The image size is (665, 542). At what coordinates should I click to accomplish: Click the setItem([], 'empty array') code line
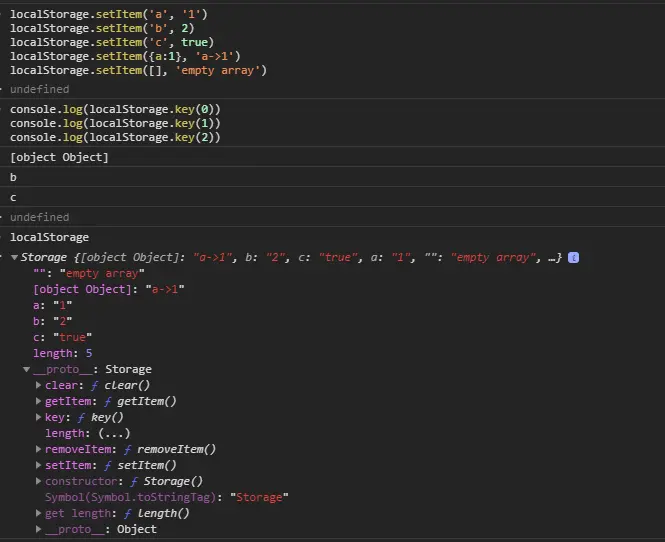click(x=139, y=70)
